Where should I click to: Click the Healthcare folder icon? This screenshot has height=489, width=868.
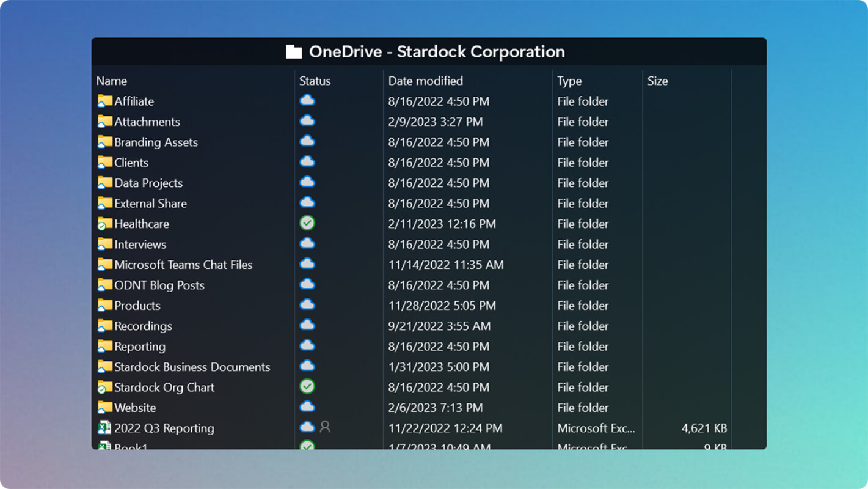(104, 224)
